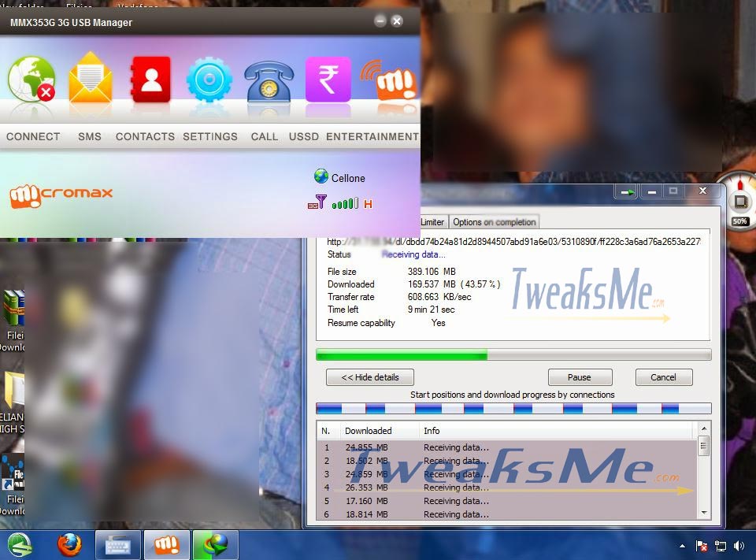Select connection row 17.160 MB
Image resolution: width=756 pixels, height=560 pixels.
point(506,501)
